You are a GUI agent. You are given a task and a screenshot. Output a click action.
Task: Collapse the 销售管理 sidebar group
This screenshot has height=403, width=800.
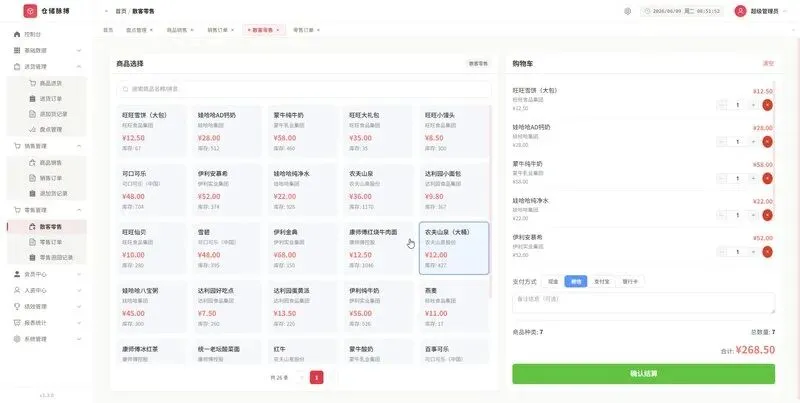79,146
